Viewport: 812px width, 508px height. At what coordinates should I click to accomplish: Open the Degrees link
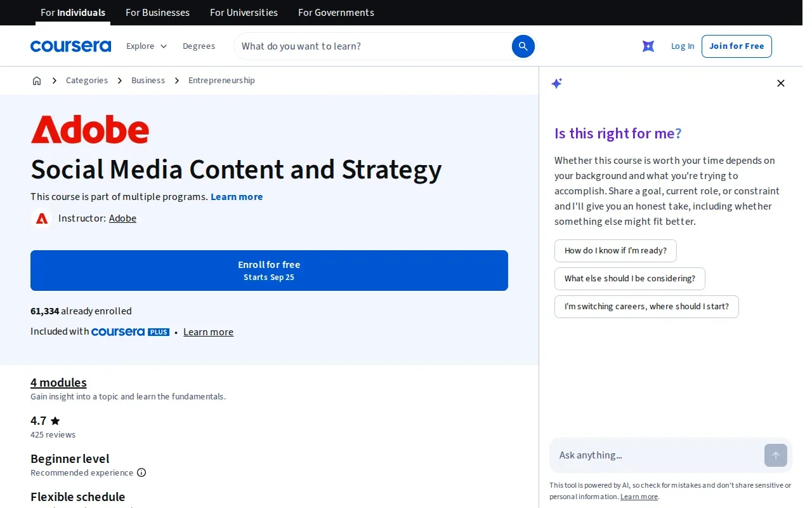click(199, 46)
